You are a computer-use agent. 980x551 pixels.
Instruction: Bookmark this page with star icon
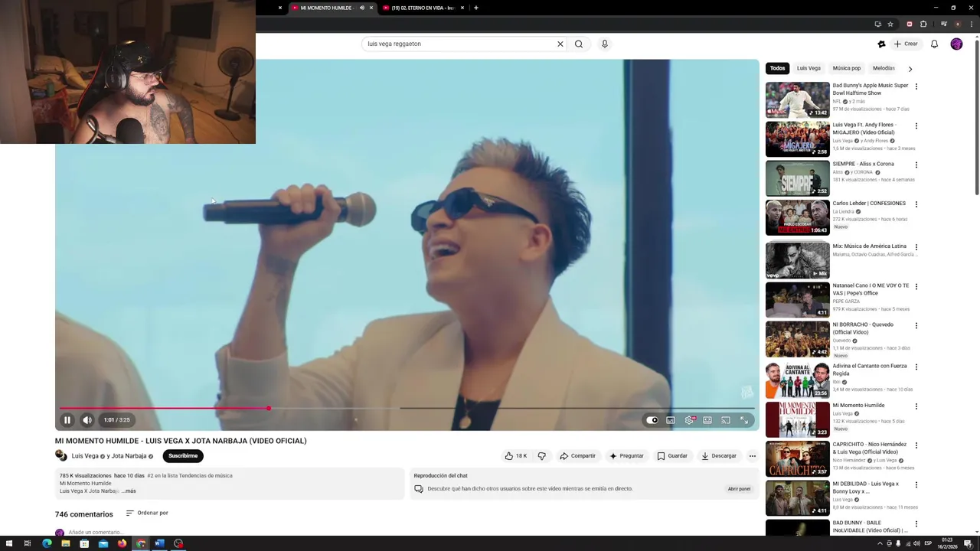(890, 24)
